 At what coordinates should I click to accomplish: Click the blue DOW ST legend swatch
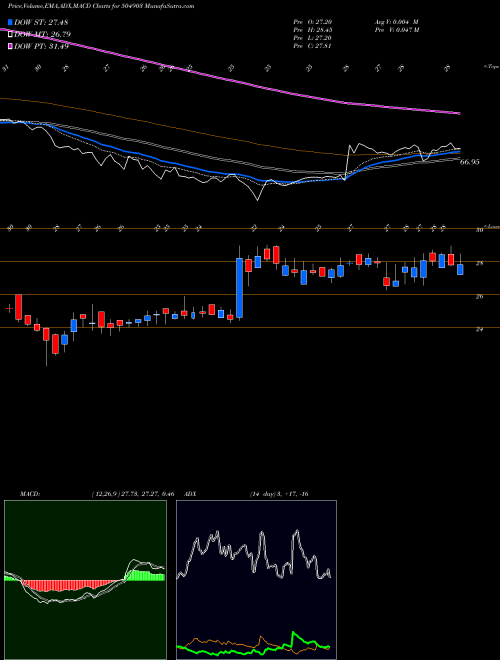click(x=10, y=22)
